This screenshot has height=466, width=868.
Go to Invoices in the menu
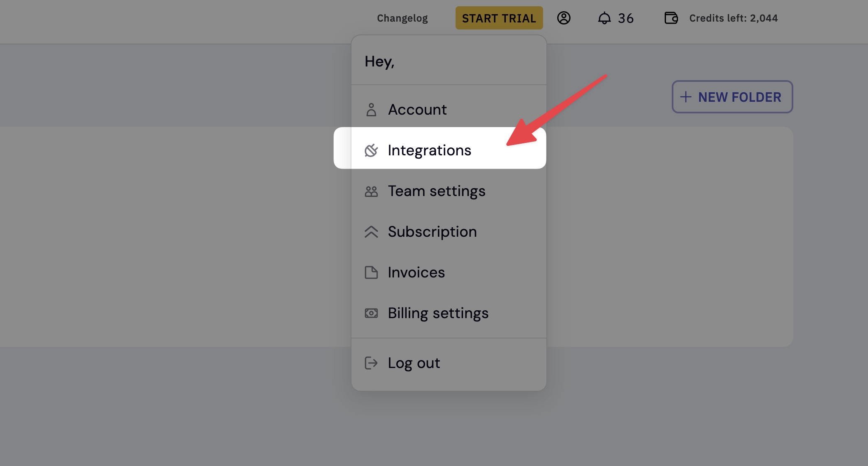click(x=416, y=272)
